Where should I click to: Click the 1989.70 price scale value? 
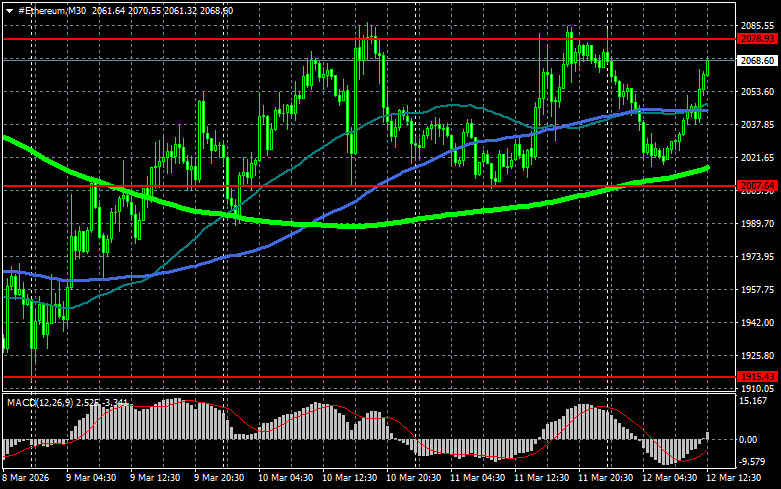(758, 224)
